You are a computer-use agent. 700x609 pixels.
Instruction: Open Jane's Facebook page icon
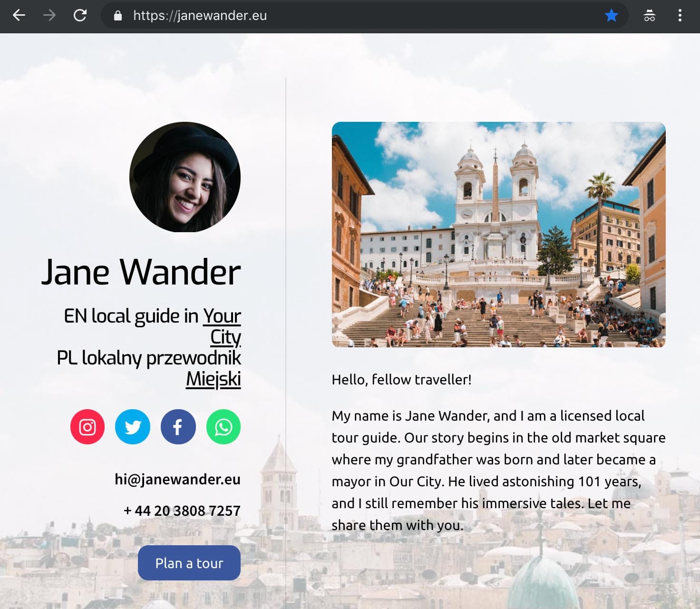(x=178, y=427)
